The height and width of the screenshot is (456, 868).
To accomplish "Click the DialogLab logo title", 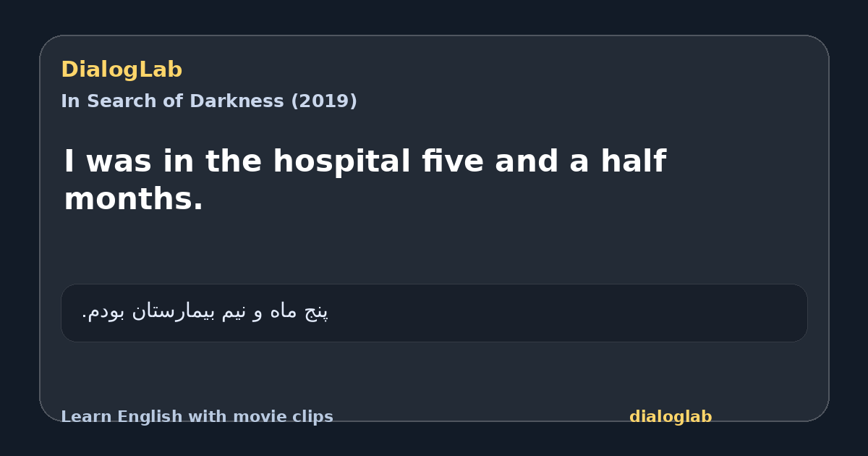I will [x=122, y=69].
